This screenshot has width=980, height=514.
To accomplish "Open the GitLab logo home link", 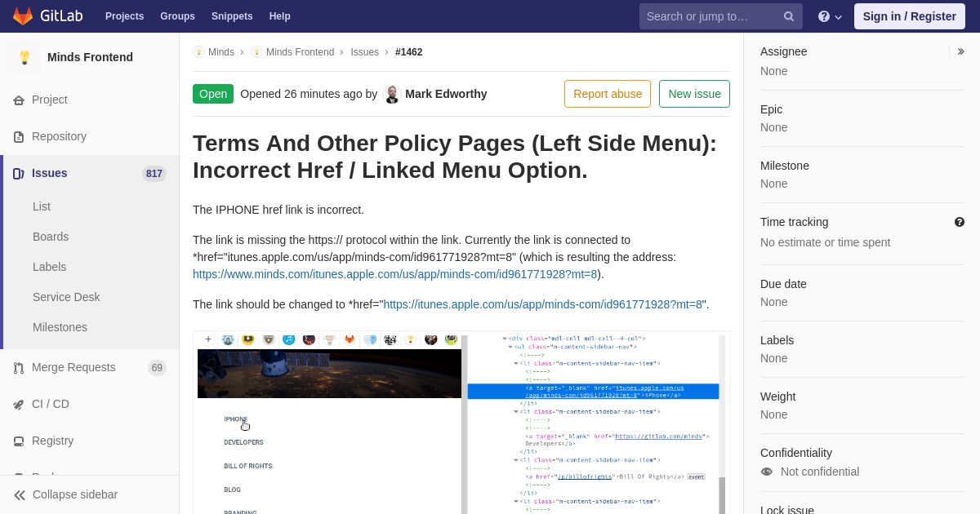I will [x=46, y=16].
